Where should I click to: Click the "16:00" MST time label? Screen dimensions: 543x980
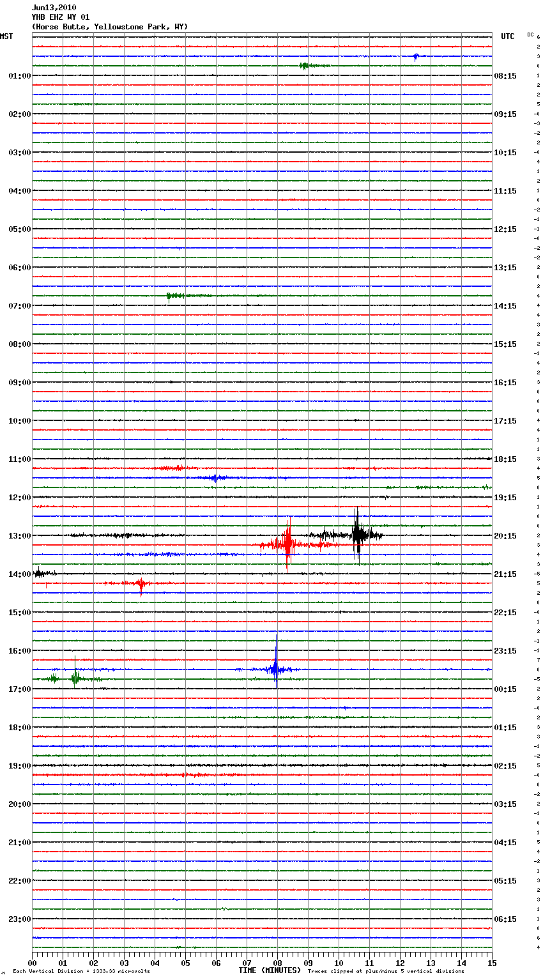[20, 651]
